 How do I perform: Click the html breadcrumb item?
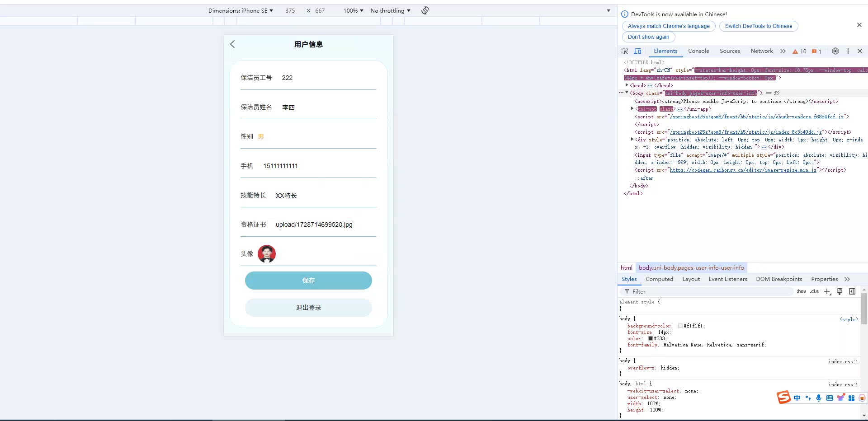pyautogui.click(x=627, y=267)
